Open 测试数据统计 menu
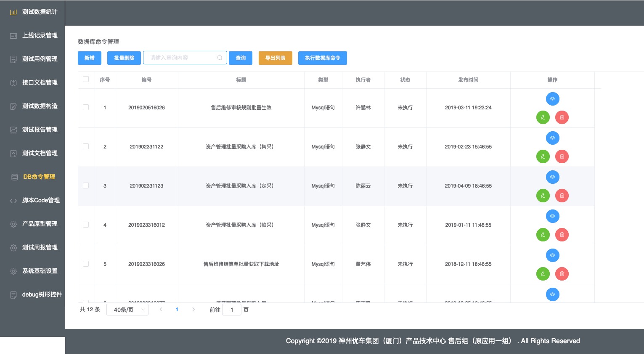The width and height of the screenshot is (644, 355). [x=33, y=12]
